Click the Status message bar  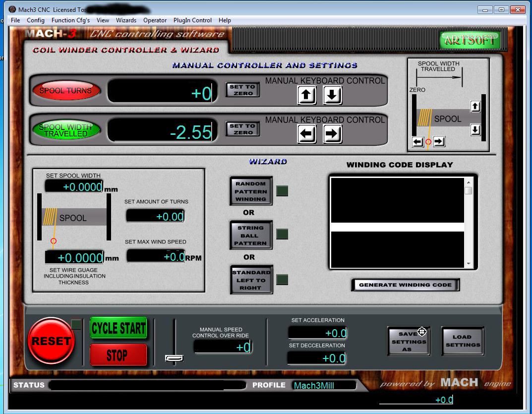[x=147, y=385]
